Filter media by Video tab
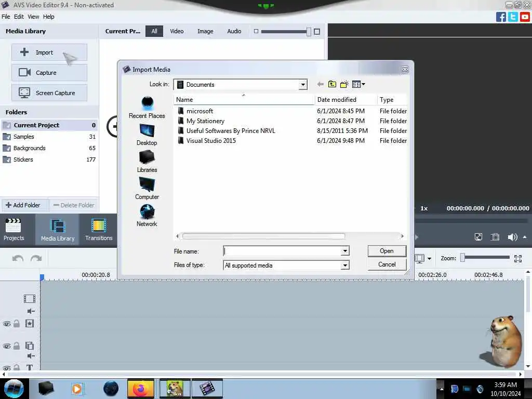Screen dimensions: 532x399 (177, 31)
